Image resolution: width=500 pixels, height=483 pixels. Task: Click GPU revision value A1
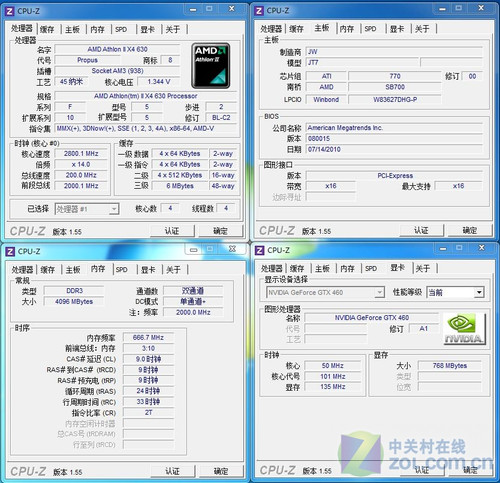coord(424,329)
